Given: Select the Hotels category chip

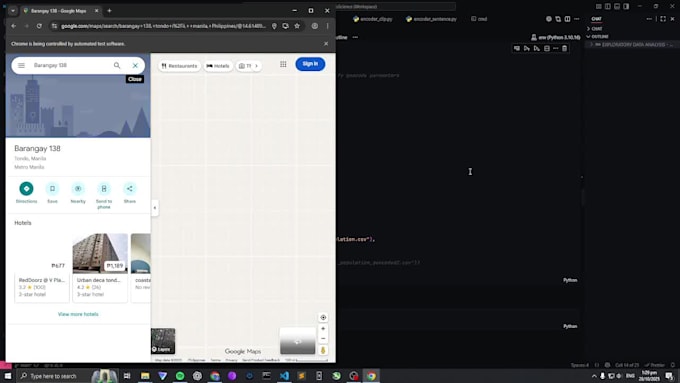Looking at the screenshot, I should pos(218,66).
